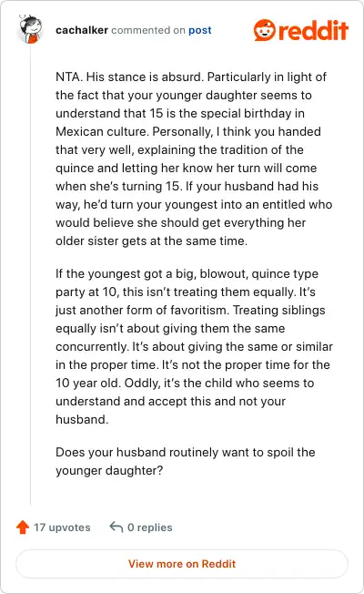Click "View more on Reddit" button

pos(182,564)
